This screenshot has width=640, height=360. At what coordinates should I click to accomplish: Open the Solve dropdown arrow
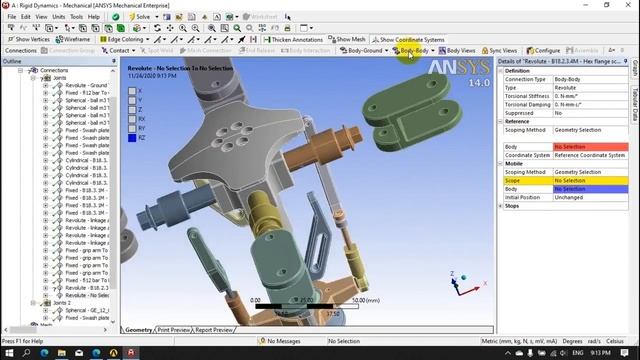tap(157, 17)
